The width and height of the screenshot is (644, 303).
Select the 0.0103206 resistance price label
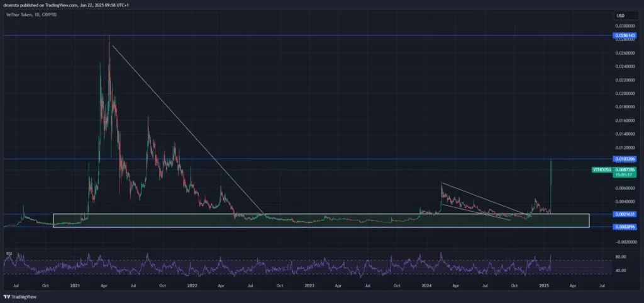coord(625,159)
